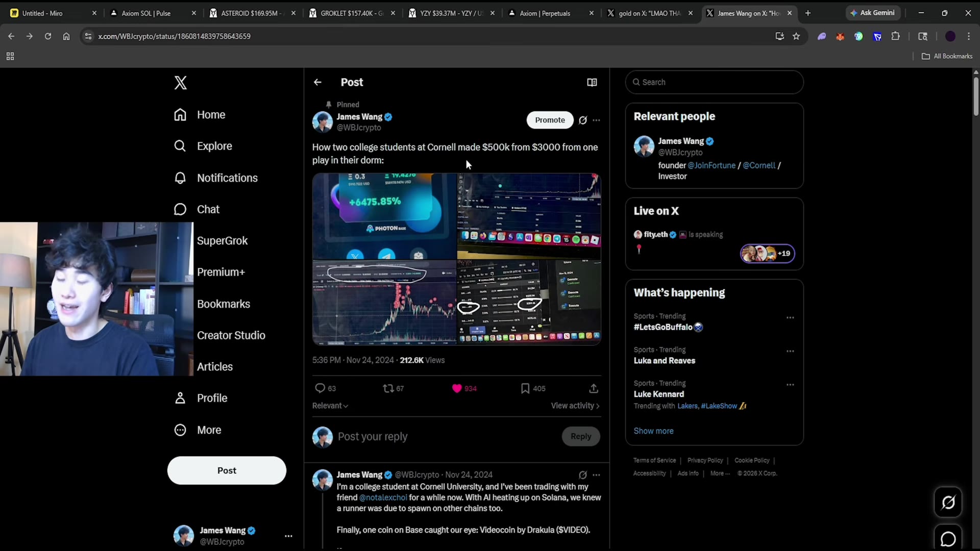This screenshot has width=980, height=551.
Task: Open the +6475.85% Photon image
Action: click(384, 216)
